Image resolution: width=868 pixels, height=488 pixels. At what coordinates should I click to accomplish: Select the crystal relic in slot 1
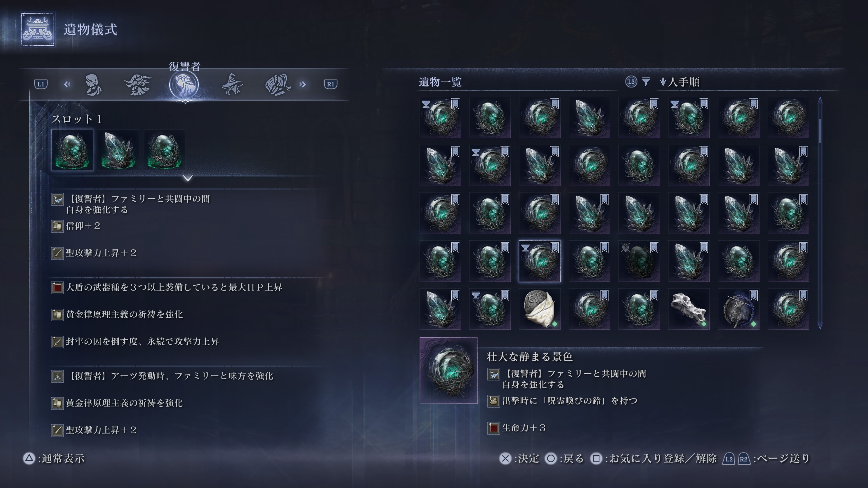118,150
